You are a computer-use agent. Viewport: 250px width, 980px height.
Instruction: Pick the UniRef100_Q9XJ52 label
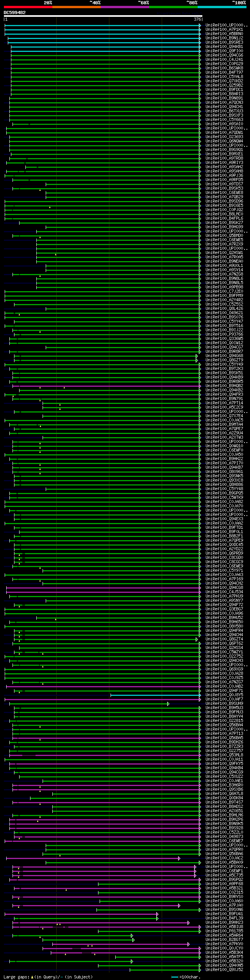(224, 970)
